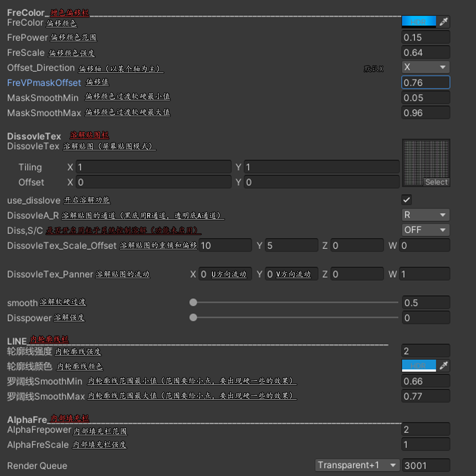Open the Diss,S/C OFF dropdown
Image resolution: width=476 pixels, height=476 pixels.
(426, 230)
